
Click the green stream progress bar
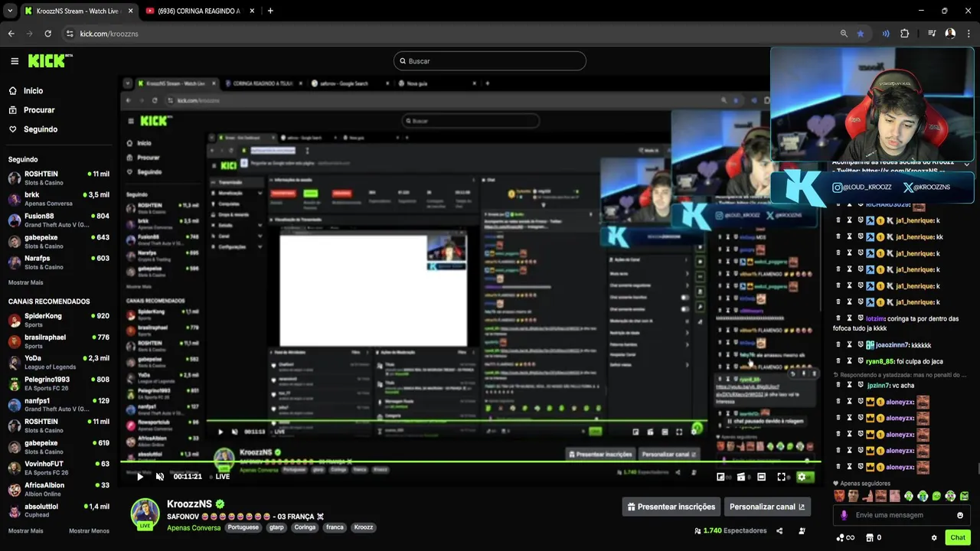[x=471, y=462]
